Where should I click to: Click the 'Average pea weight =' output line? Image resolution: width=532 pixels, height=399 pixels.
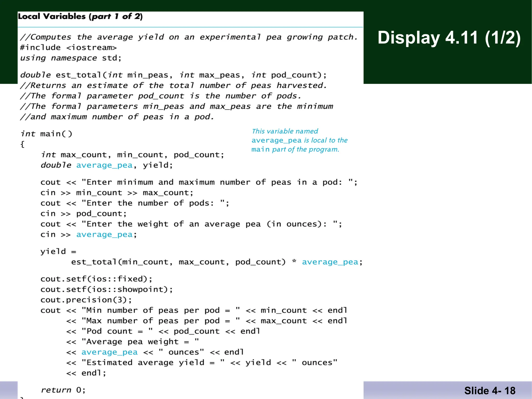coord(133,342)
